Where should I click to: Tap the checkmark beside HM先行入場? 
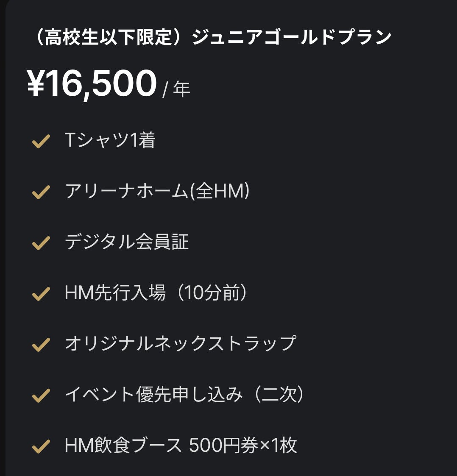coord(41,294)
